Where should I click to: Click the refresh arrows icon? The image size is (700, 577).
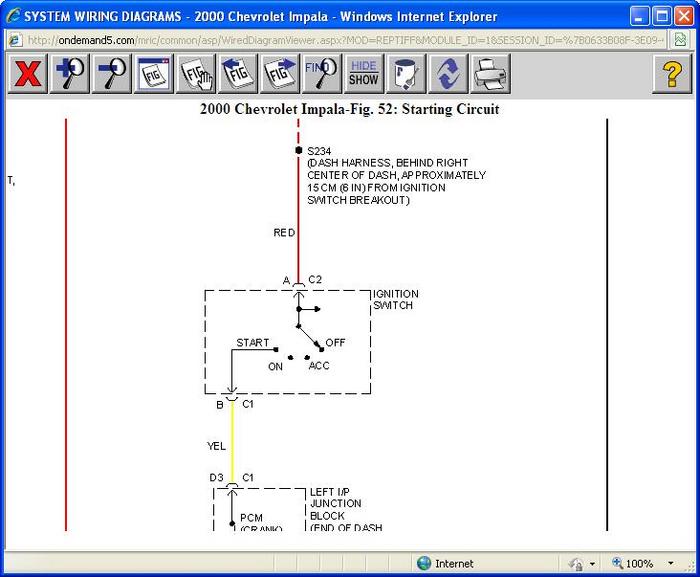448,74
